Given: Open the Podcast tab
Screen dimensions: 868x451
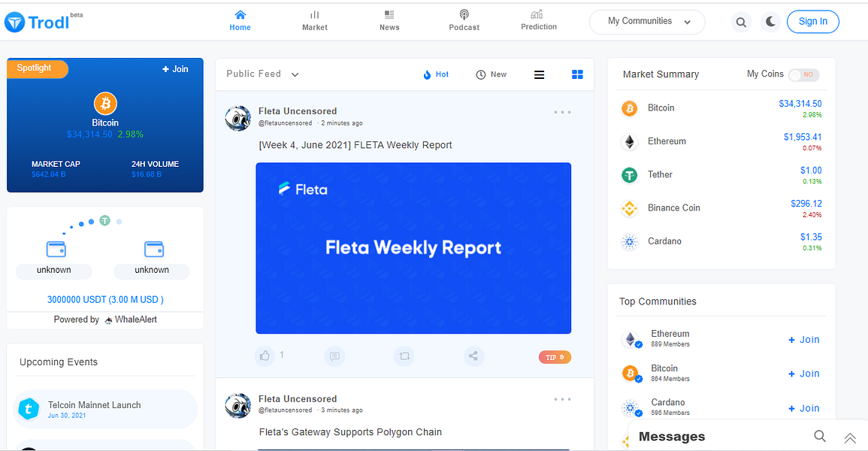Looking at the screenshot, I should point(464,20).
